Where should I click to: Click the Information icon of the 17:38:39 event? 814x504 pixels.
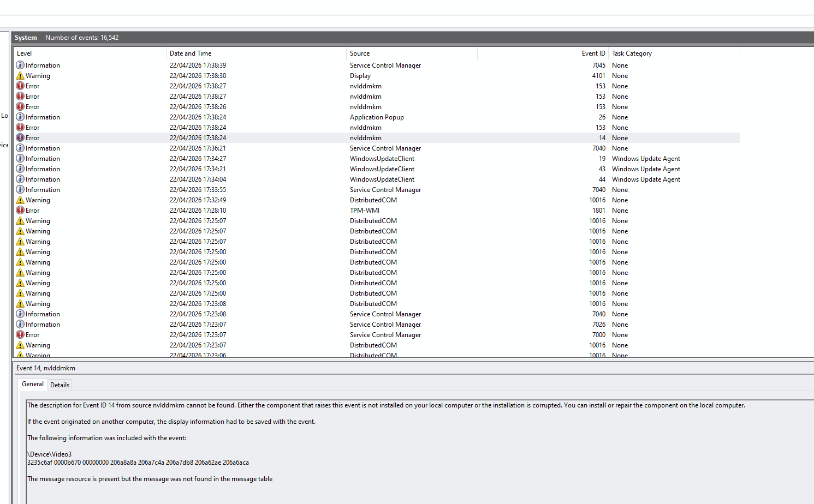(x=20, y=65)
